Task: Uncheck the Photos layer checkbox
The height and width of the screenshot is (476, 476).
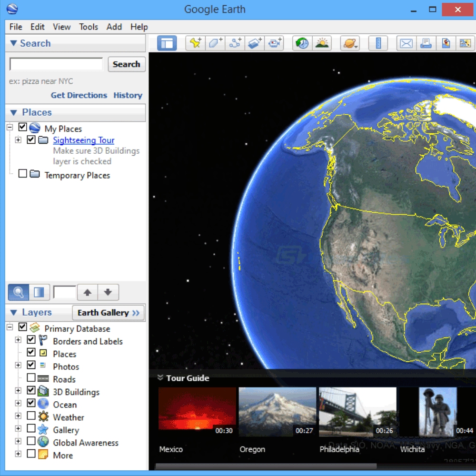Action: click(31, 365)
